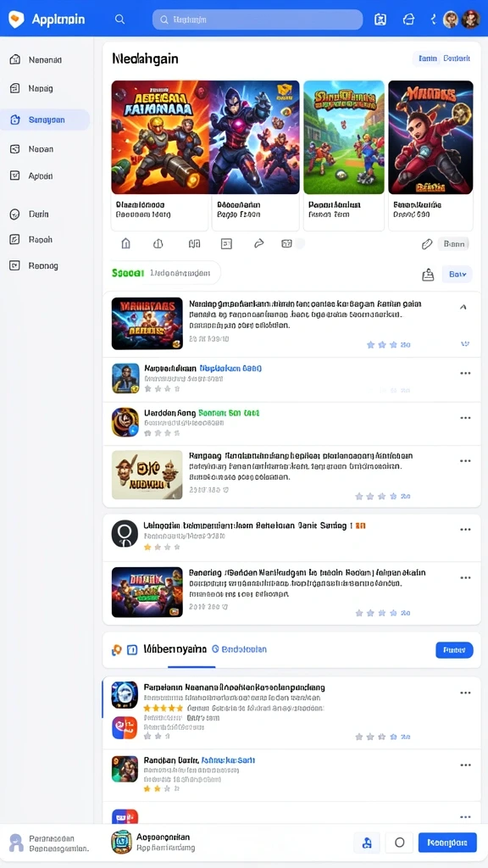
Task: Click the Applmain shield logo icon
Action: tap(17, 19)
